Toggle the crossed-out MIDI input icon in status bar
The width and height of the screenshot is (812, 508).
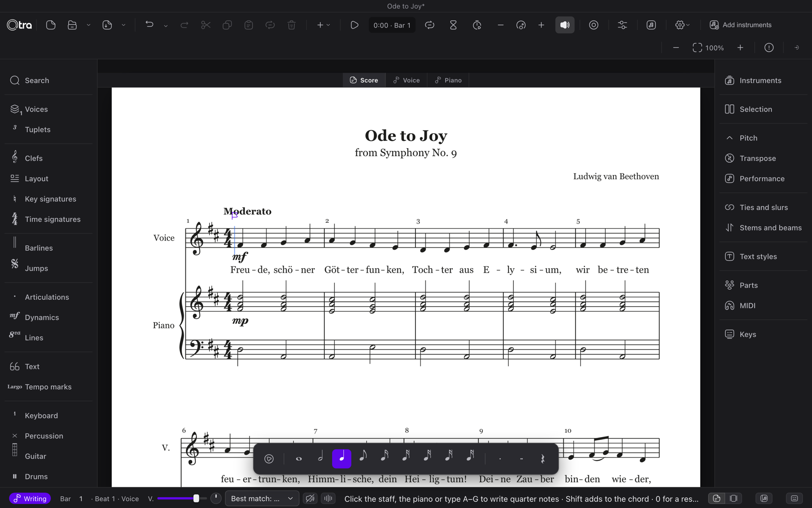310,499
